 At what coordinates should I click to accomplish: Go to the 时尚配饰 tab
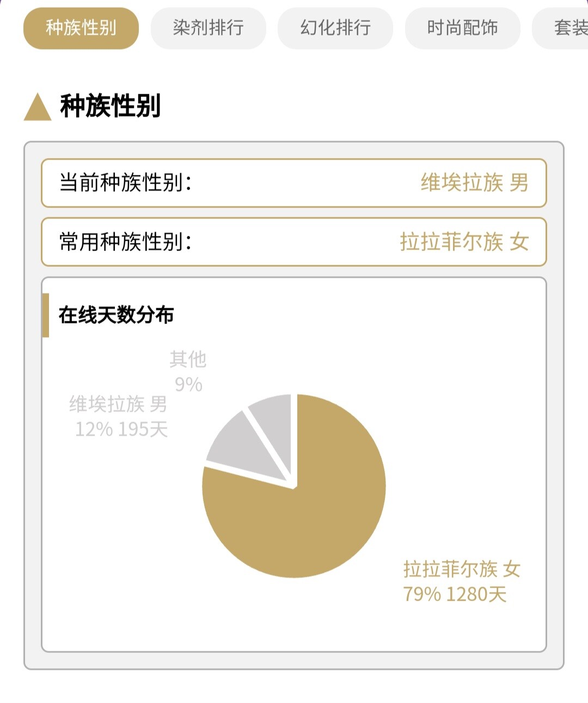pyautogui.click(x=463, y=28)
